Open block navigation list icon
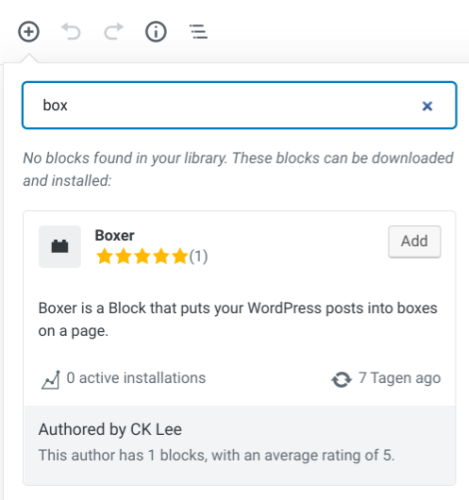The image size is (469, 500). [199, 32]
